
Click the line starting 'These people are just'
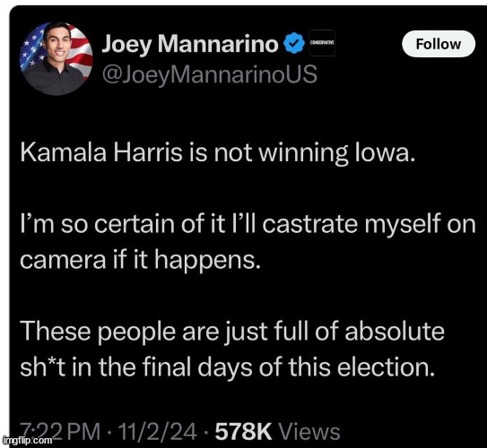(x=232, y=331)
